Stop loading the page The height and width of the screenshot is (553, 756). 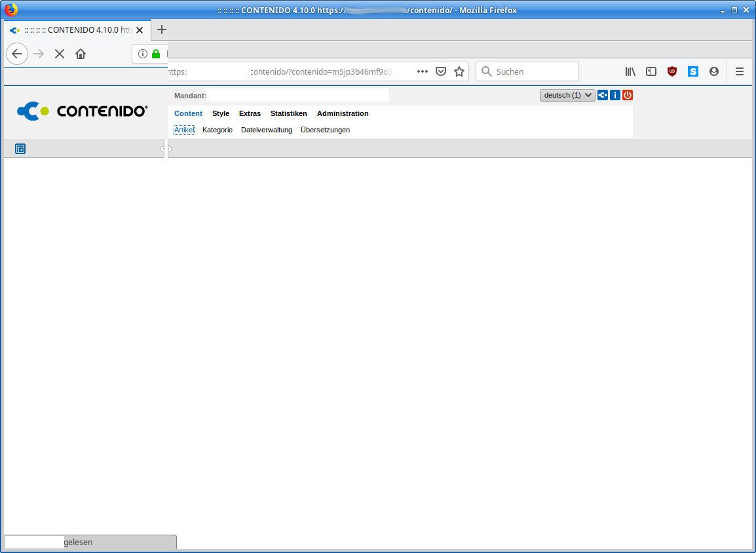pyautogui.click(x=60, y=54)
